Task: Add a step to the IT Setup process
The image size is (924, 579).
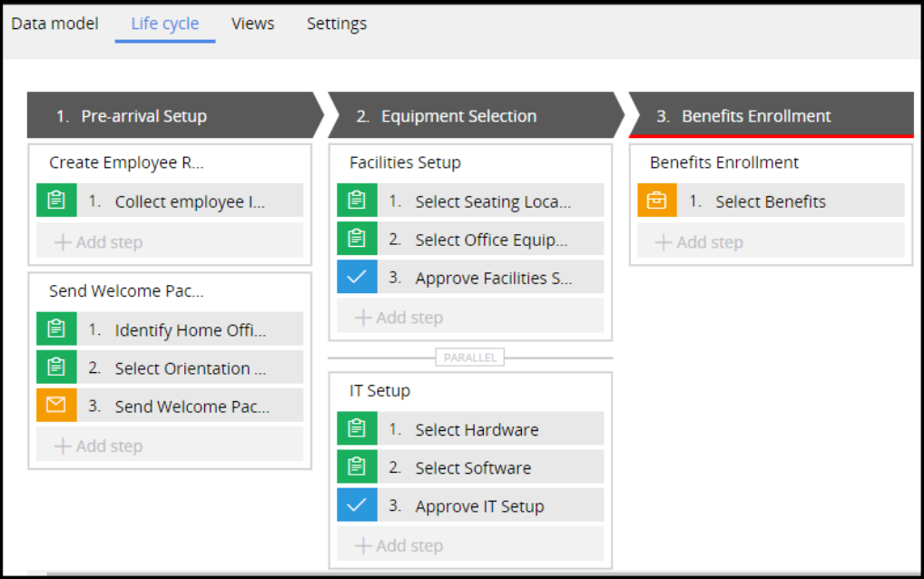Action: (x=399, y=545)
